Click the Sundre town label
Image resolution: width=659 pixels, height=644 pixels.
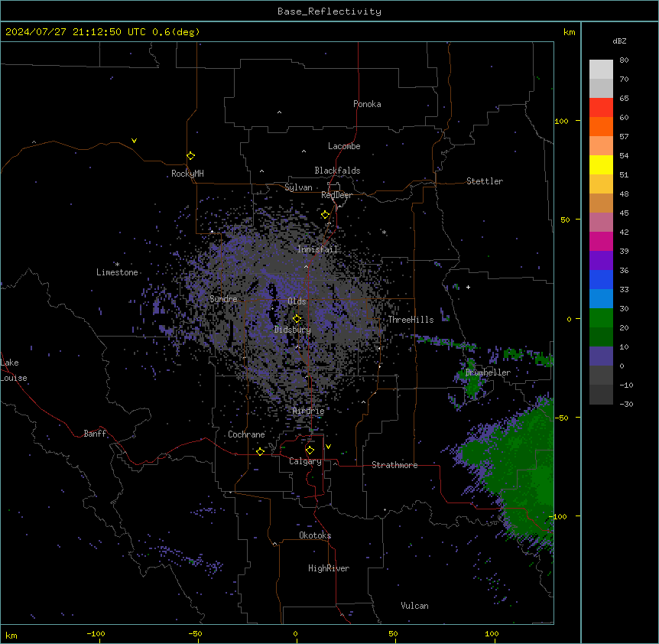[x=223, y=299]
